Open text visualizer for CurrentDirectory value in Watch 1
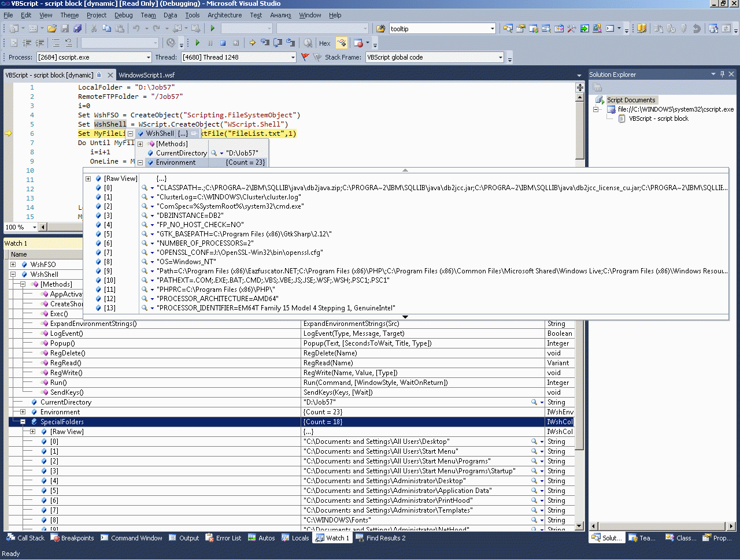Viewport: 740px width, 560px height. point(534,402)
